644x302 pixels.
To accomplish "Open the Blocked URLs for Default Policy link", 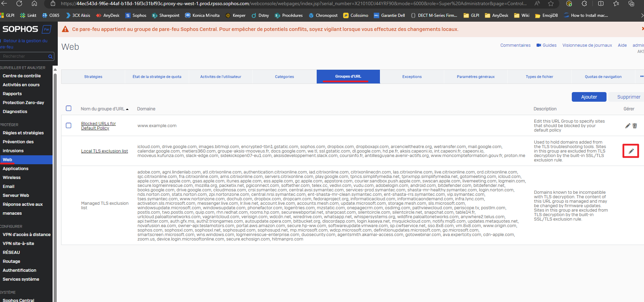I will click(98, 126).
